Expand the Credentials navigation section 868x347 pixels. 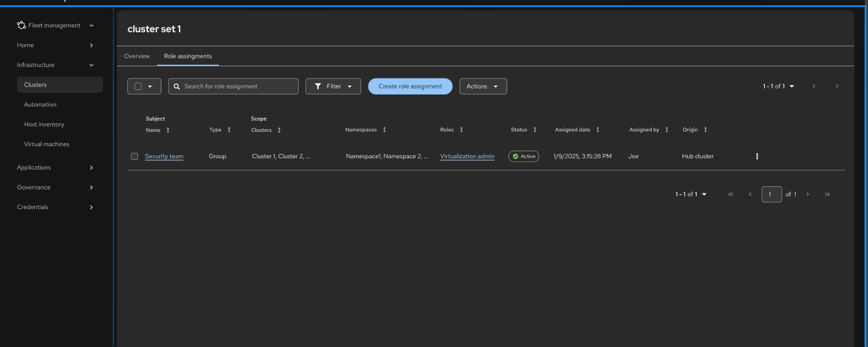click(56, 207)
